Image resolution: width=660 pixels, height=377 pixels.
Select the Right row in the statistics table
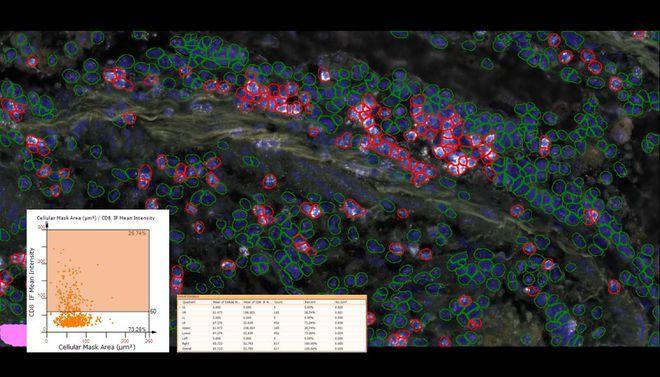pos(271,343)
